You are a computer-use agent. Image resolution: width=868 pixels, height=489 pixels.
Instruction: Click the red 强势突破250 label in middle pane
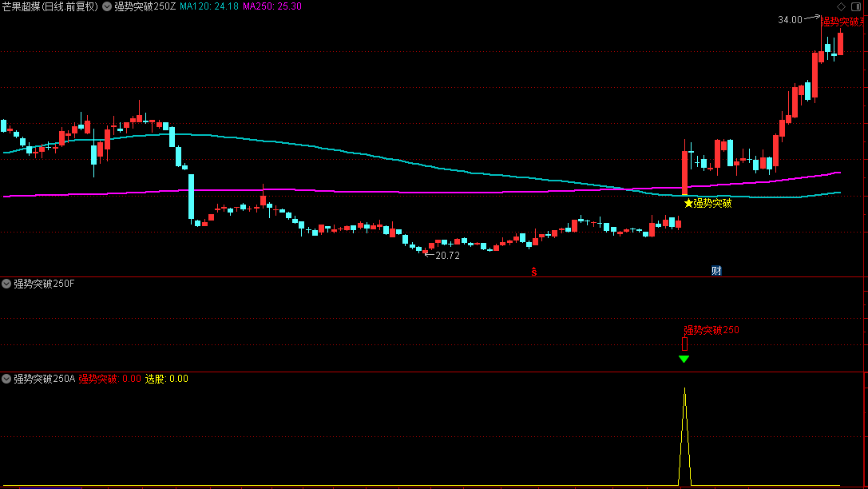[x=711, y=330]
